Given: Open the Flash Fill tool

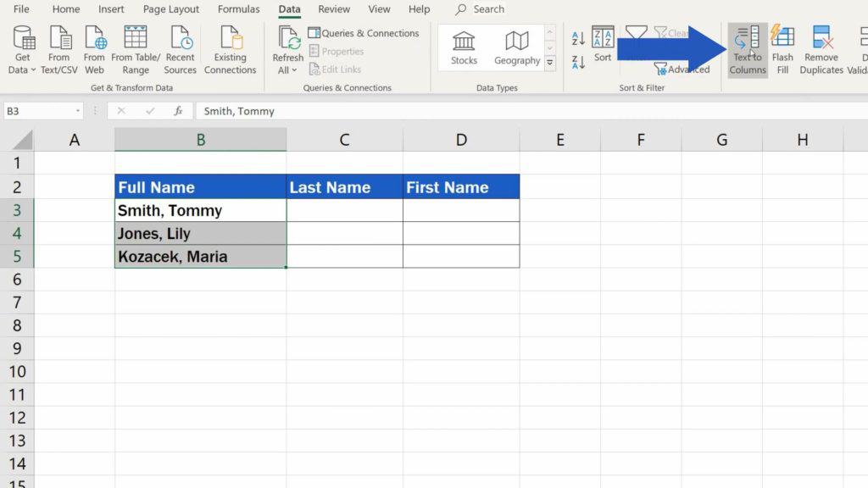Looking at the screenshot, I should tap(782, 49).
